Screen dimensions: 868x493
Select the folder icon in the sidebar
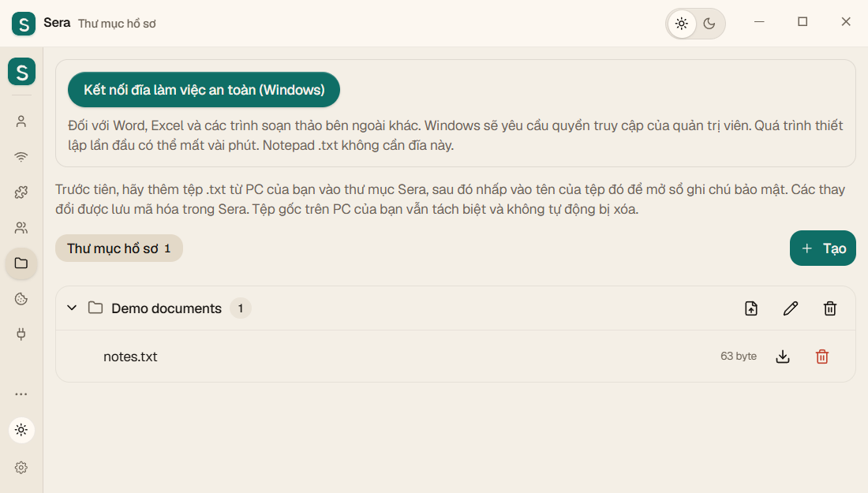21,263
